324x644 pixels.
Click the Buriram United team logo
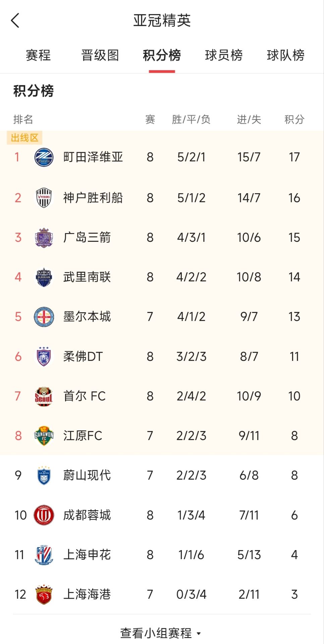tap(44, 277)
